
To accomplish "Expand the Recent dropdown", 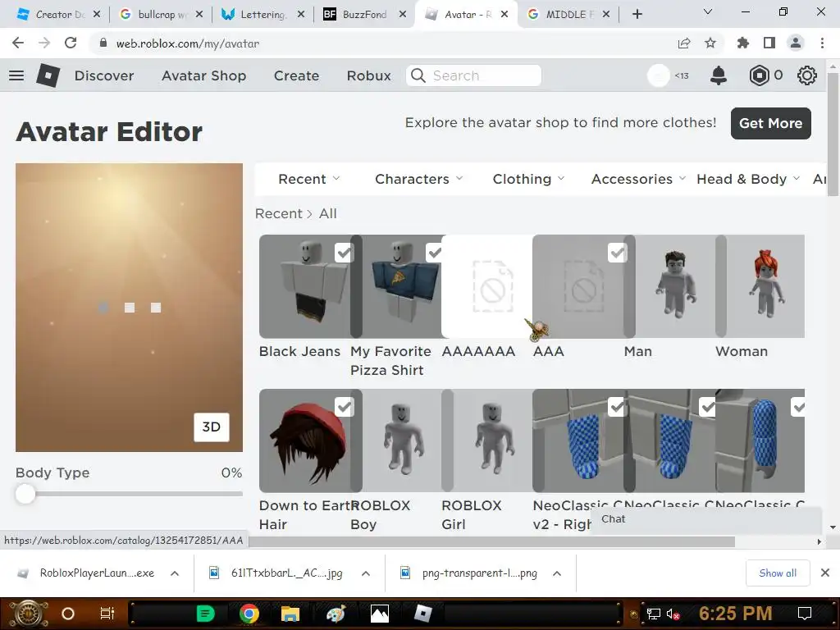I will click(308, 179).
